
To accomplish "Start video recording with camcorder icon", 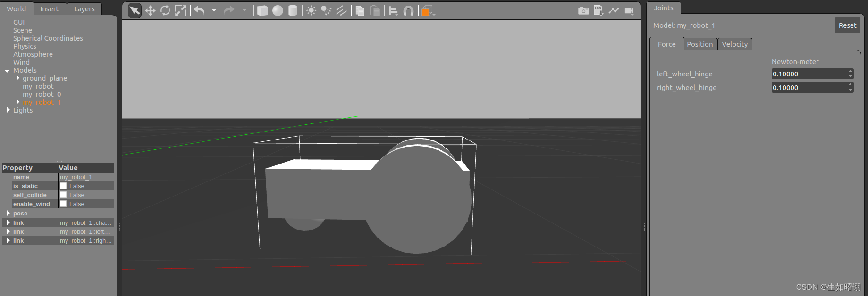I will [x=629, y=10].
